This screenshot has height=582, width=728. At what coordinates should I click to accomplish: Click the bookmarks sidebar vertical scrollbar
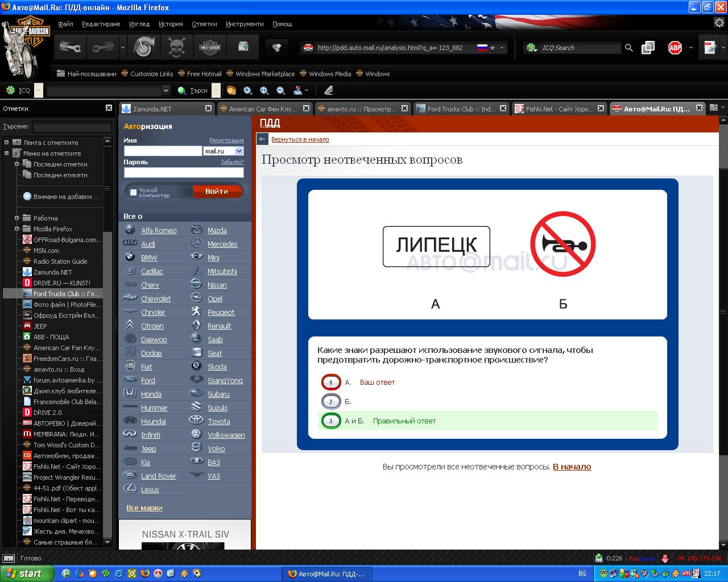[x=107, y=341]
